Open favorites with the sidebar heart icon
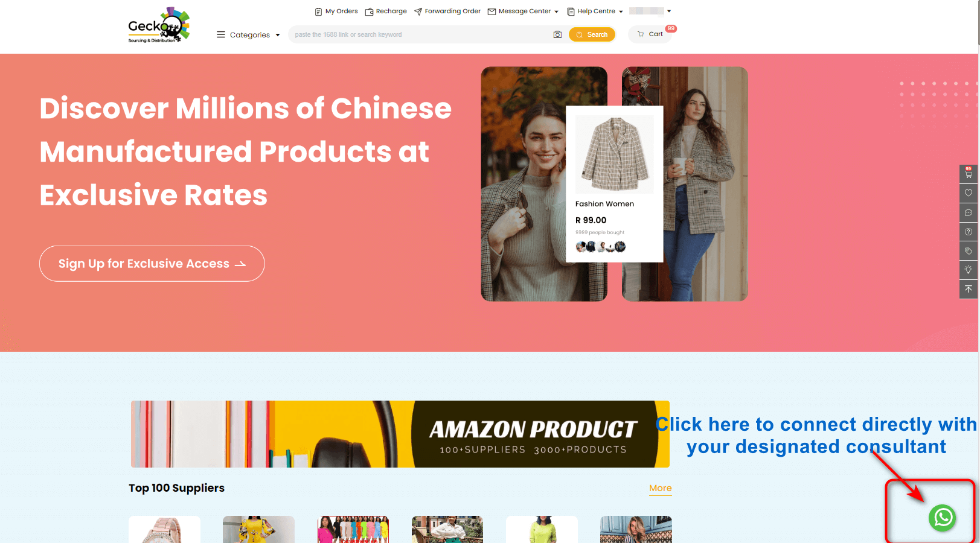The height and width of the screenshot is (543, 980). (969, 193)
